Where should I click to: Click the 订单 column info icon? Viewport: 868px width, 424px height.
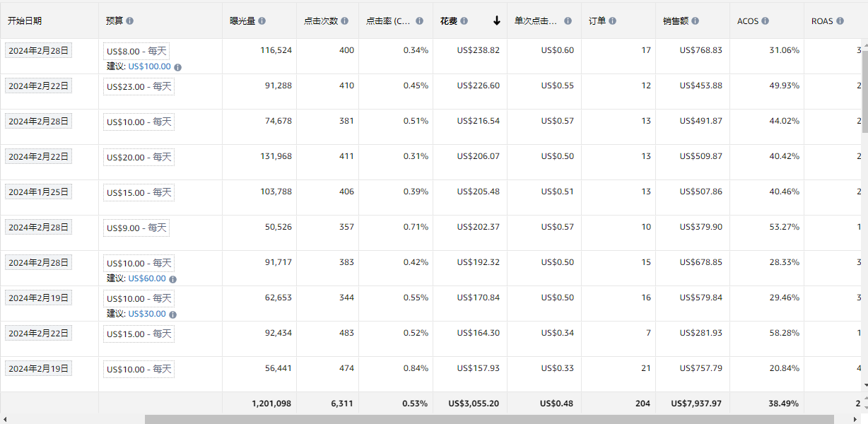(x=612, y=21)
